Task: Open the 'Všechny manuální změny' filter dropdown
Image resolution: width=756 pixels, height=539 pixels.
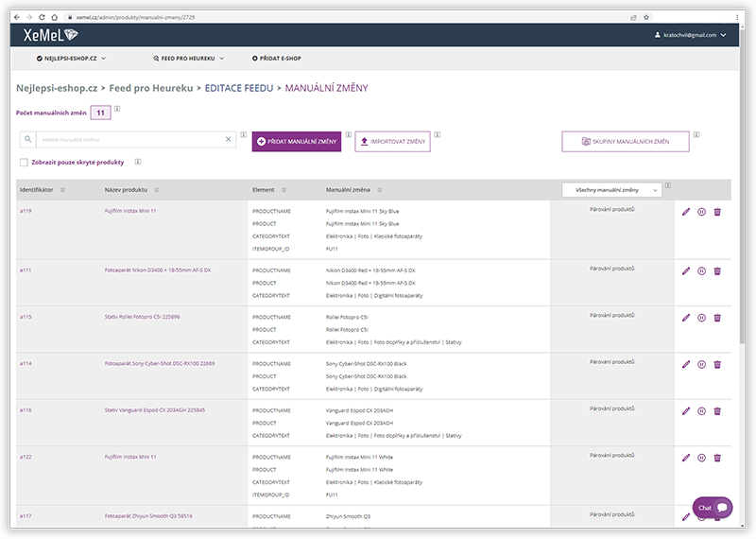Action: pyautogui.click(x=611, y=190)
